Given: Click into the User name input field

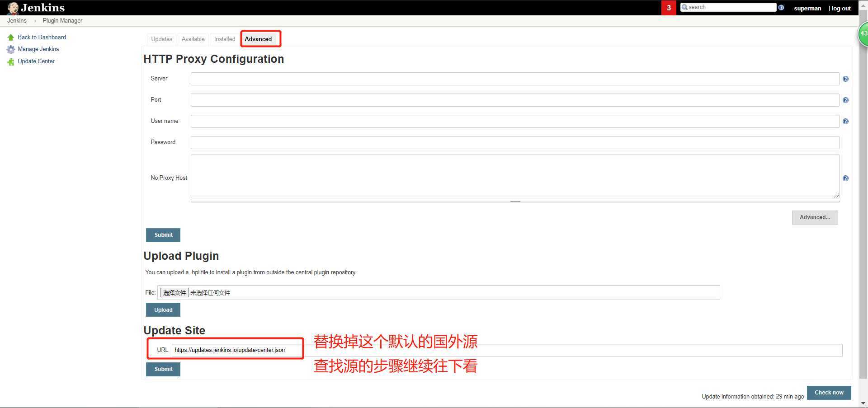Looking at the screenshot, I should 515,122.
